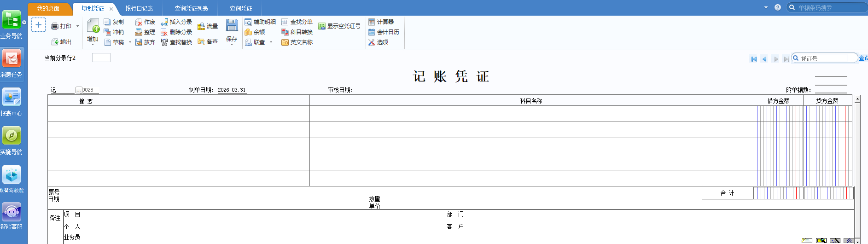
Task: Open 会计日历 accounting calendar
Action: 384,32
